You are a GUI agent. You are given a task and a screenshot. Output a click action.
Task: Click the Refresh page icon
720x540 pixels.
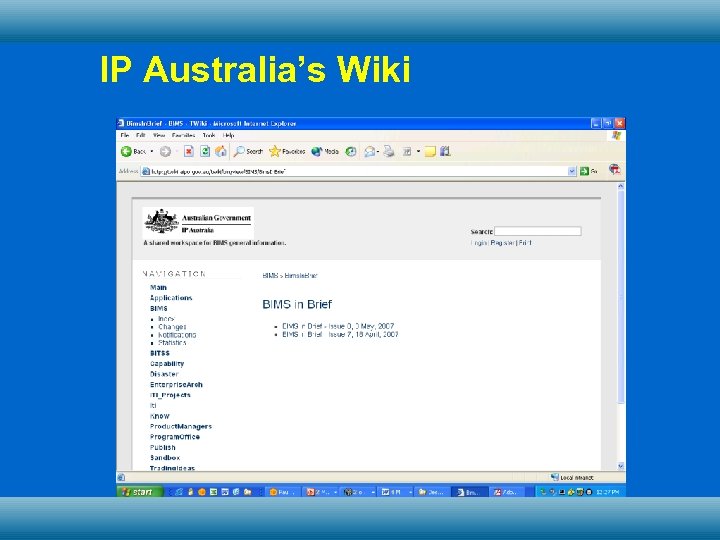(x=205, y=152)
